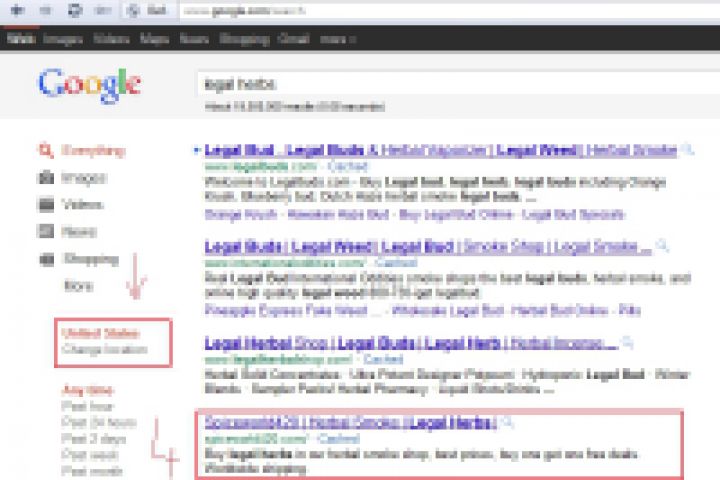Preview Legal Herbal Shop result with magnifier icon
Screen dimensions: 720x480
(628, 342)
